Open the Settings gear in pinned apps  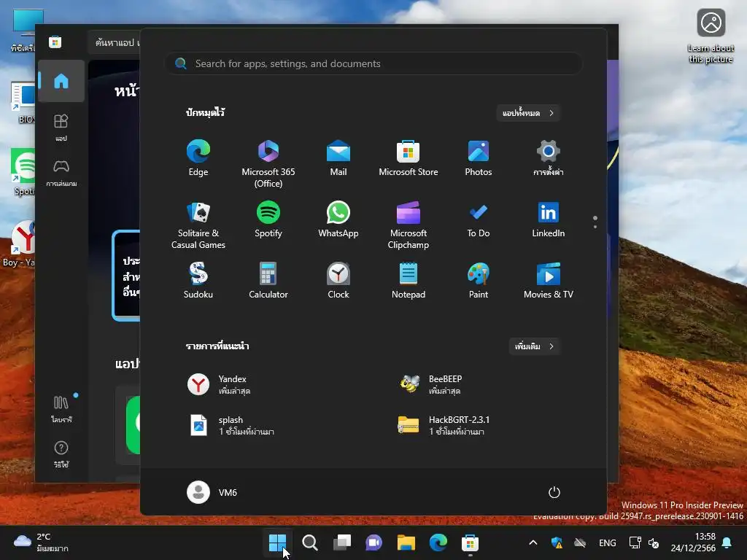point(549,158)
